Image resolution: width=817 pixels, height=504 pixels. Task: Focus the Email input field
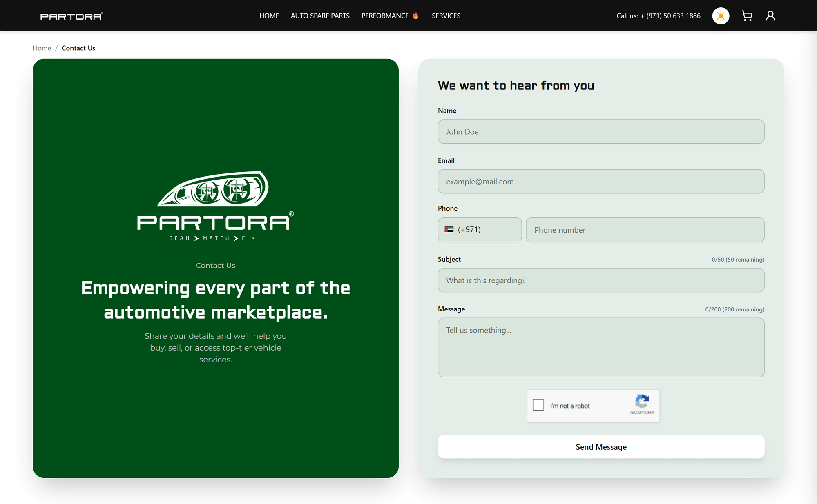click(x=601, y=182)
